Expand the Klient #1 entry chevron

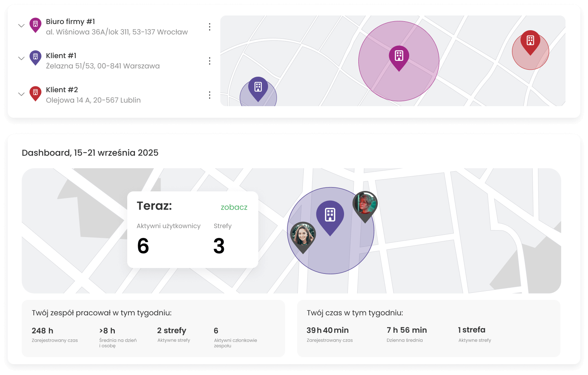(21, 58)
